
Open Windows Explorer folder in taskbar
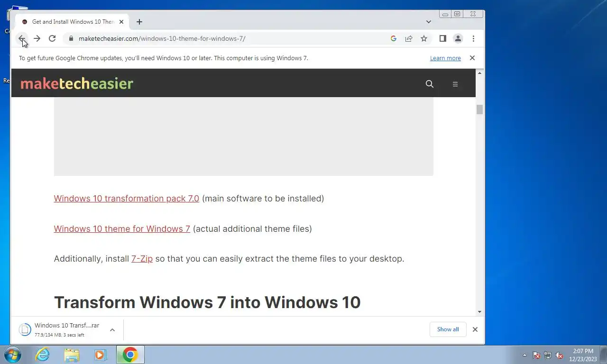point(72,355)
